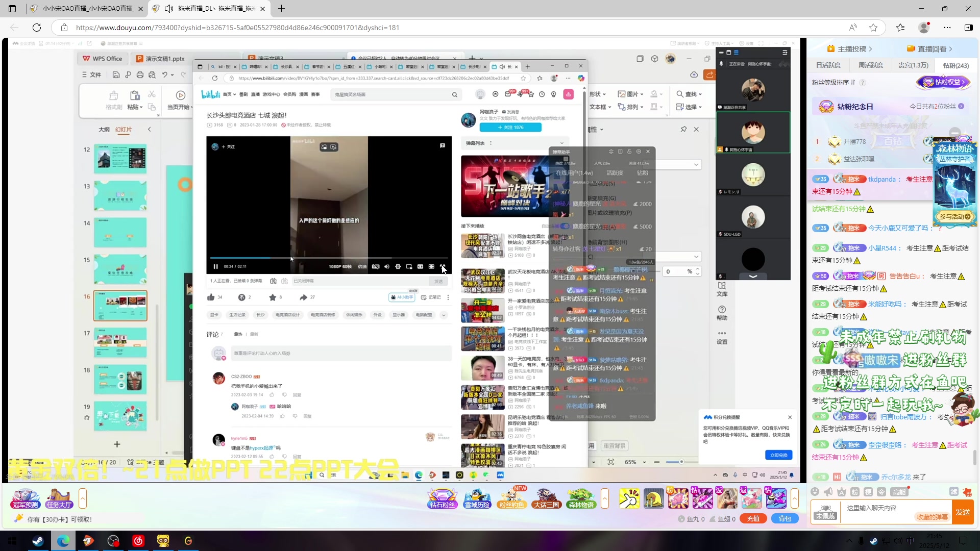
Task: Refresh the Douyu page
Action: pyautogui.click(x=37, y=28)
